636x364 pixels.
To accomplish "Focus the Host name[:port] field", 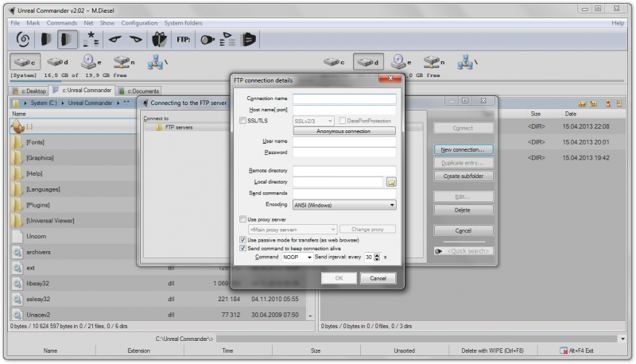I will pyautogui.click(x=344, y=110).
